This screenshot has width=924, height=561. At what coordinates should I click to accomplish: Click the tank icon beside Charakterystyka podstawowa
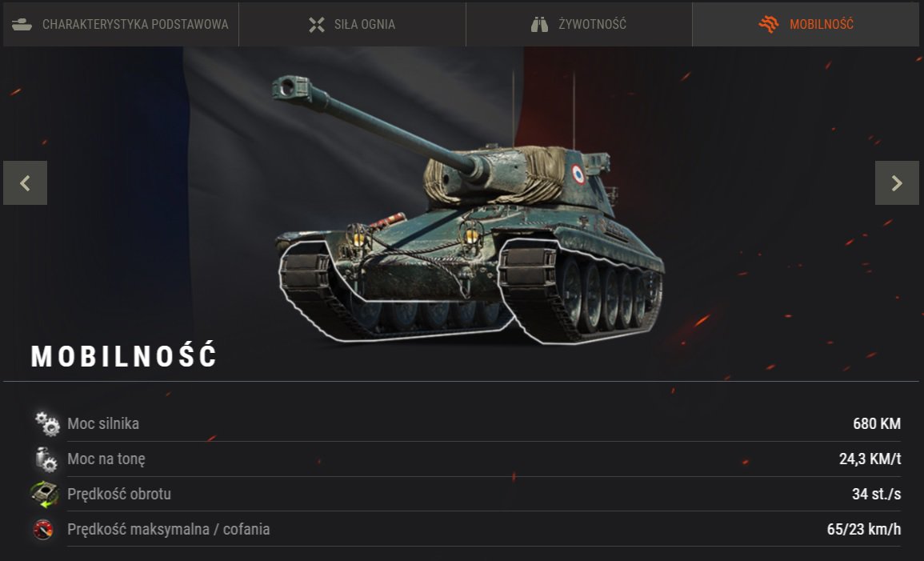22,24
